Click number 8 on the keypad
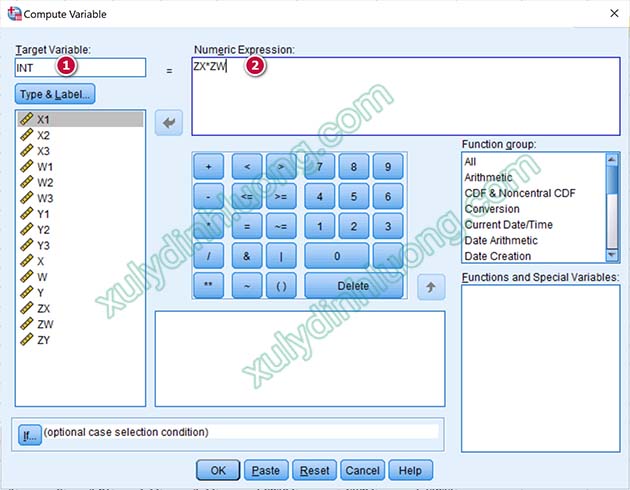Screen dimensions: 630x490 pos(354,166)
